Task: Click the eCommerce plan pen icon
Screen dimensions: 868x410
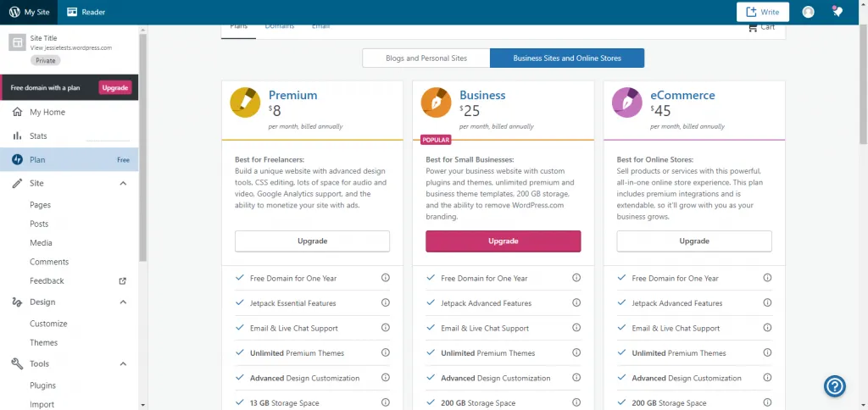Action: click(627, 102)
